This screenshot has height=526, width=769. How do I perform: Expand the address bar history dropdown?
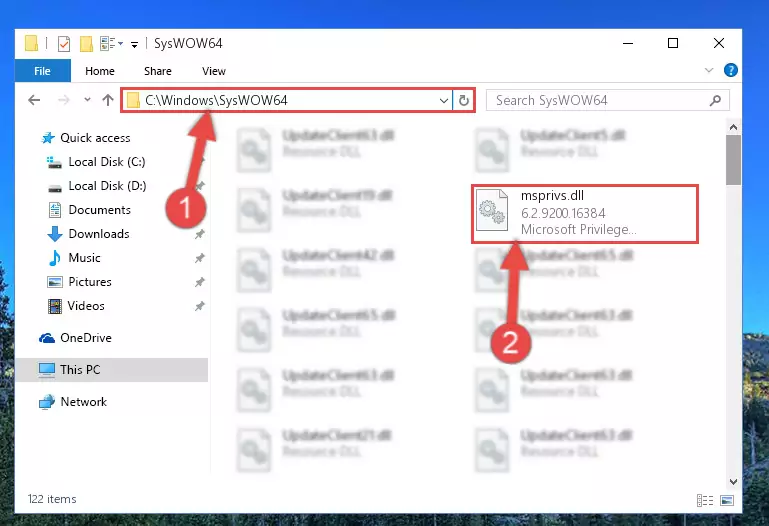click(x=444, y=100)
